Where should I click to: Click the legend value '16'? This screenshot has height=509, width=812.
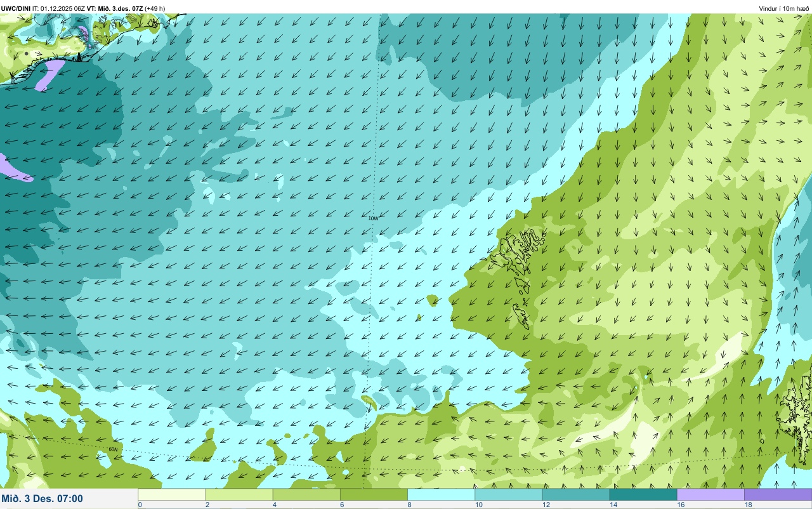(680, 505)
